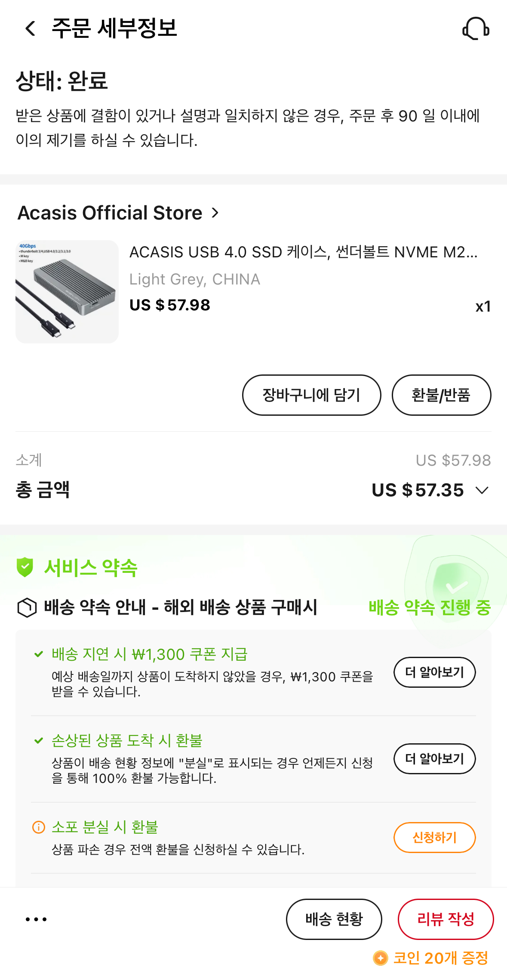Tap the orange info icon beside 소포 분실 시 환불
This screenshot has height=980, width=507.
[39, 827]
